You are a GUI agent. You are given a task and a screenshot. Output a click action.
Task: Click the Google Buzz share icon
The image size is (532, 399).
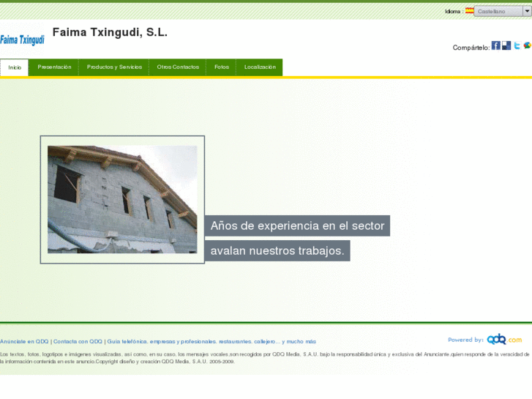pos(528,45)
